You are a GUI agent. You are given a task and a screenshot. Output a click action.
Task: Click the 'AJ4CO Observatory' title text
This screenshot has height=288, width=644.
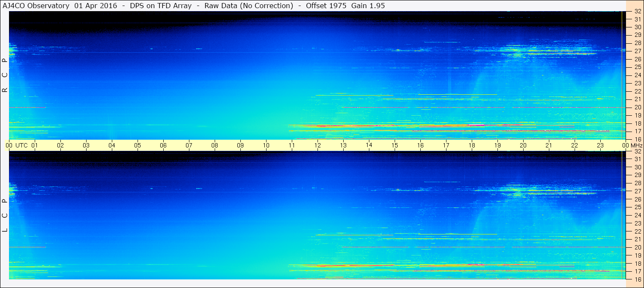click(36, 6)
